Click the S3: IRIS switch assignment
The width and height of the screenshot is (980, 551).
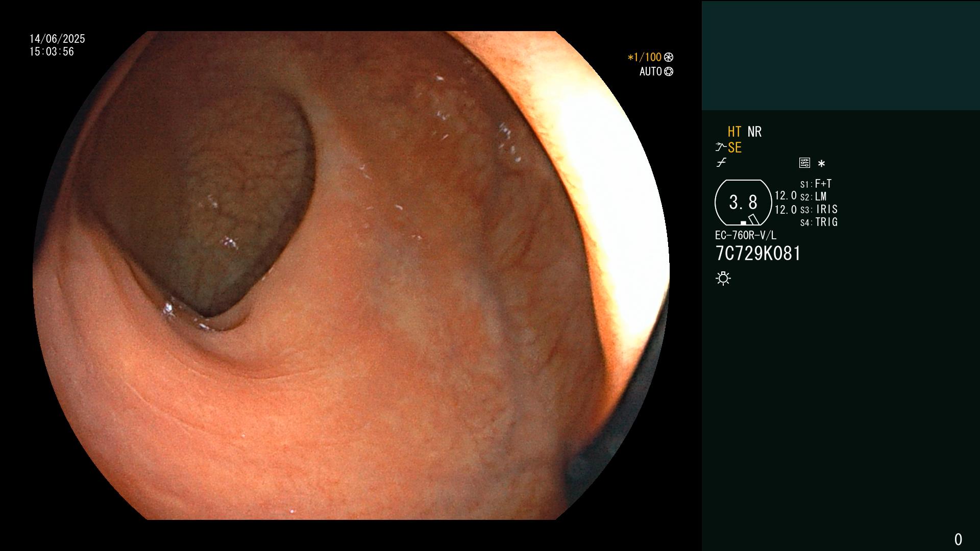[819, 209]
